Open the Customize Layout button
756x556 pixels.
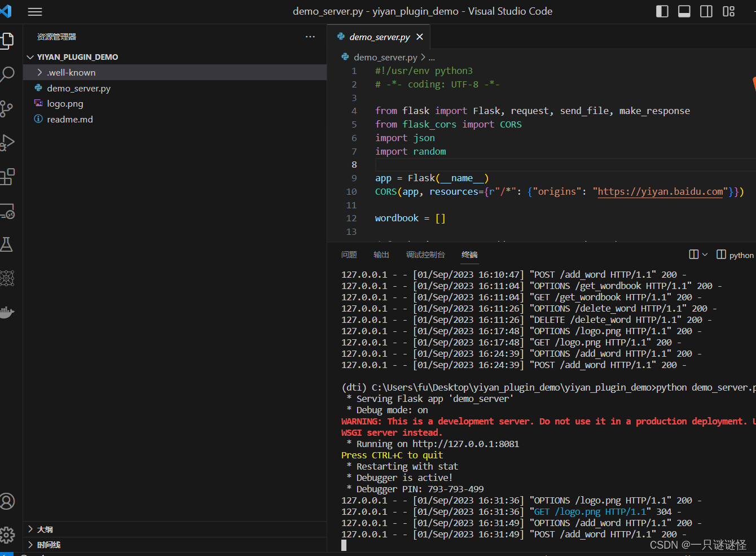[729, 11]
